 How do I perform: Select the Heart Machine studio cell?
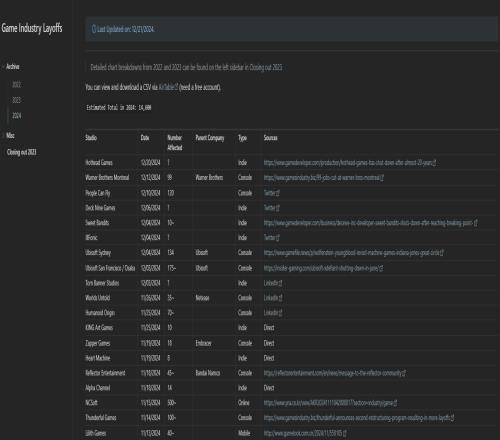(98, 358)
